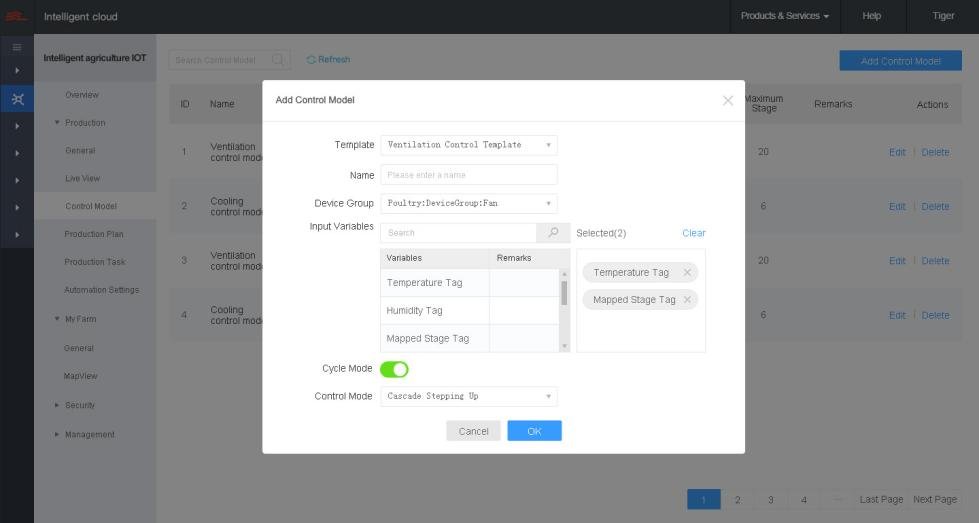
Task: Open Products & Services menu
Action: [785, 16]
